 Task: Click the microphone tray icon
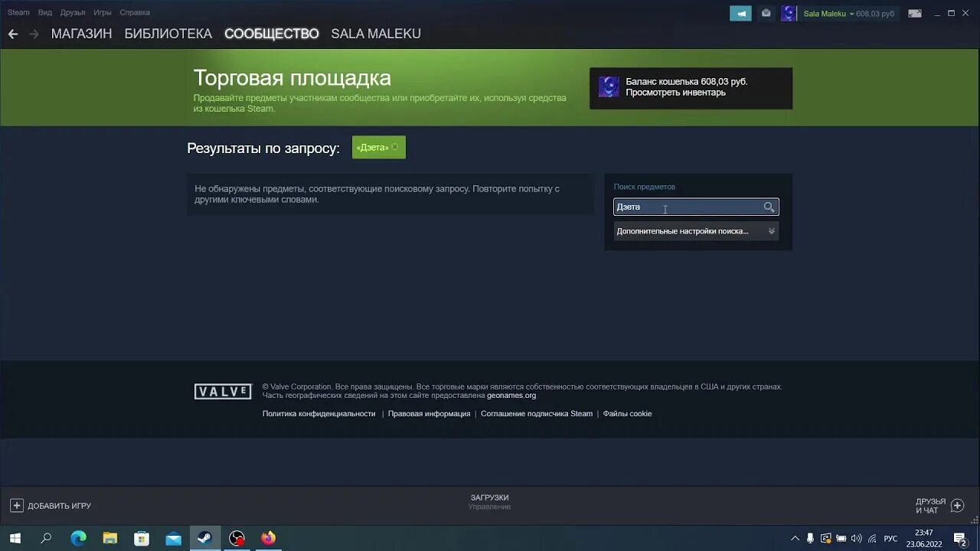click(810, 538)
